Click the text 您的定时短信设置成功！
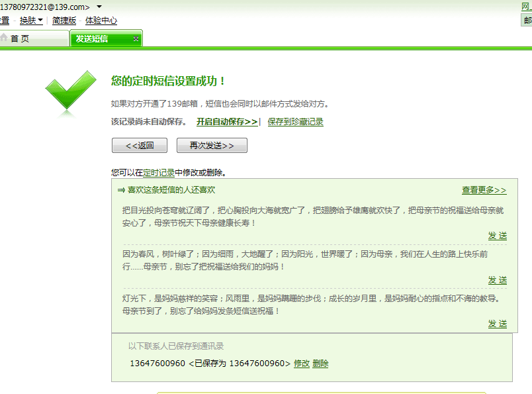 tap(168, 81)
